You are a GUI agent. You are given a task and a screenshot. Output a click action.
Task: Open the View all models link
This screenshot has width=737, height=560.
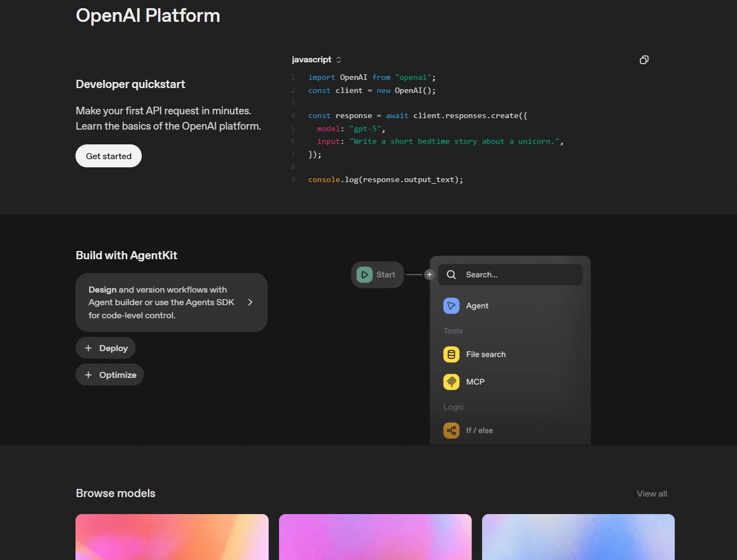(652, 494)
